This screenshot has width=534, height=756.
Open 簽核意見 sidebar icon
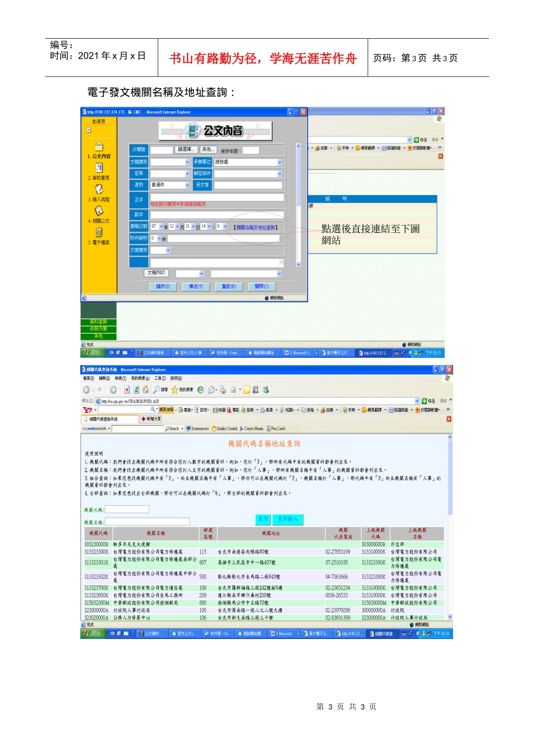click(x=99, y=168)
